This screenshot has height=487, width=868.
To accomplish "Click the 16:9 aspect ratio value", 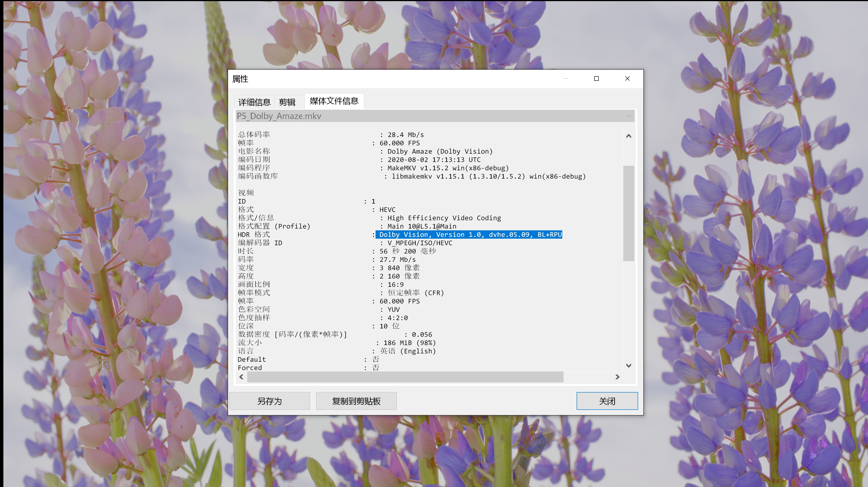I will point(396,285).
